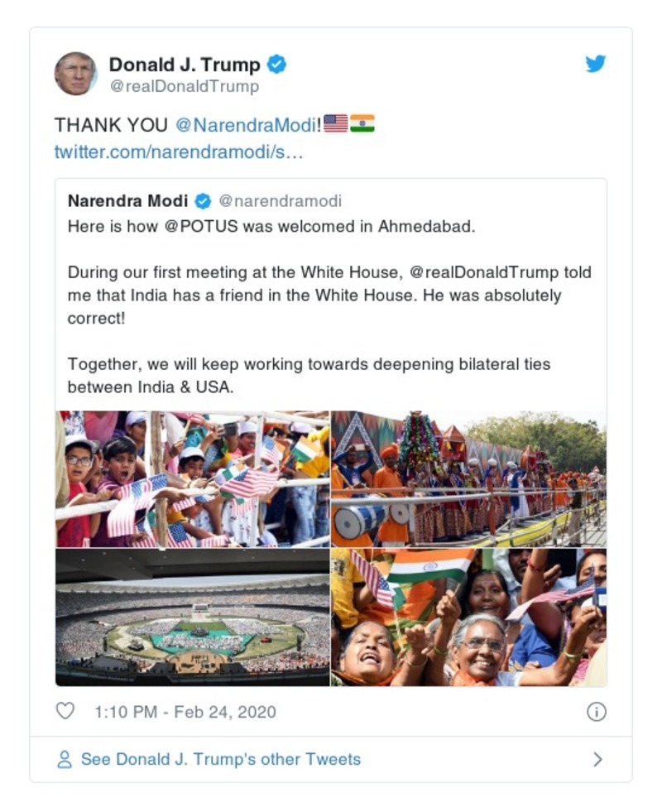Click the Twitter bird logo icon

(x=596, y=64)
